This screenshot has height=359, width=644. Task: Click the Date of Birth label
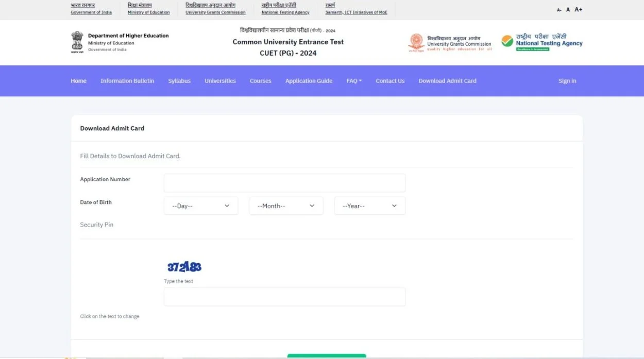(x=96, y=202)
